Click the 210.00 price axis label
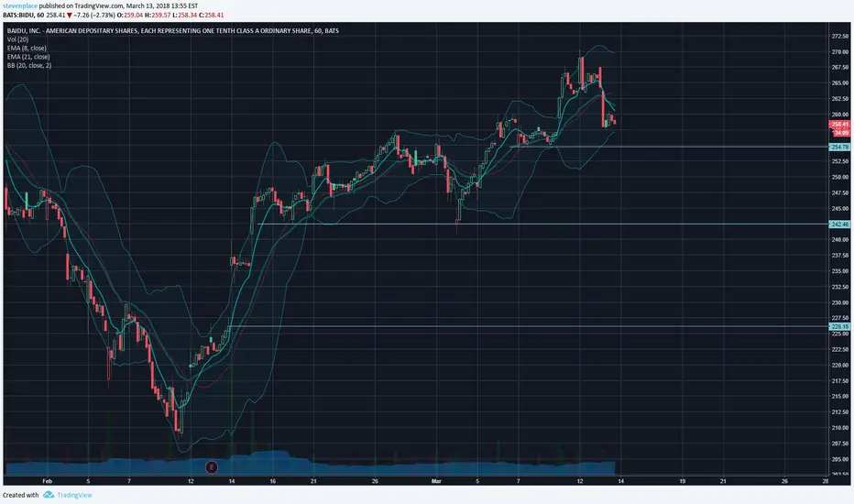 coord(840,428)
